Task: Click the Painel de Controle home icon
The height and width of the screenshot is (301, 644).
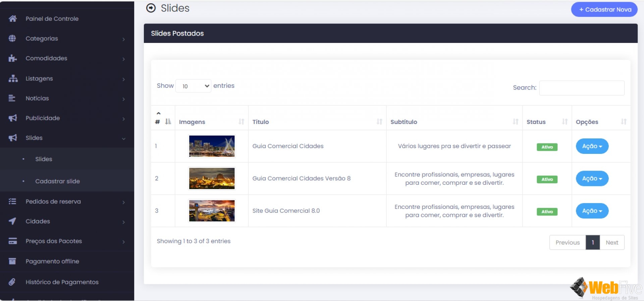Action: 13,19
